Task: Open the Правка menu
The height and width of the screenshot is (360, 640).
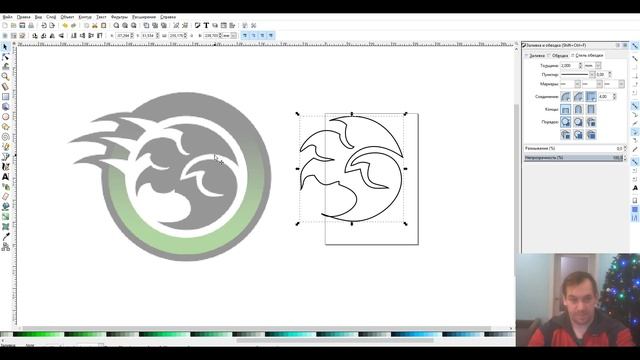Action: [23, 17]
